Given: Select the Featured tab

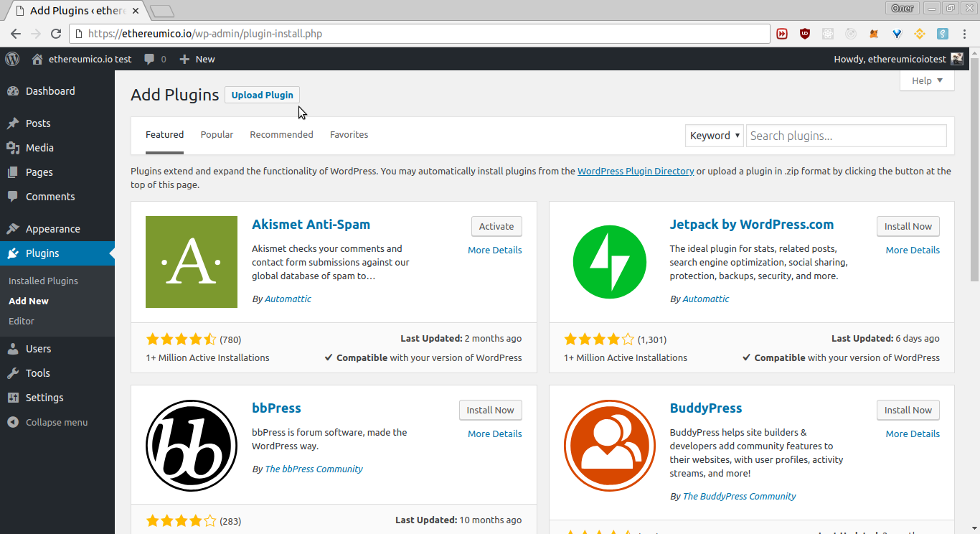Looking at the screenshot, I should pos(164,134).
